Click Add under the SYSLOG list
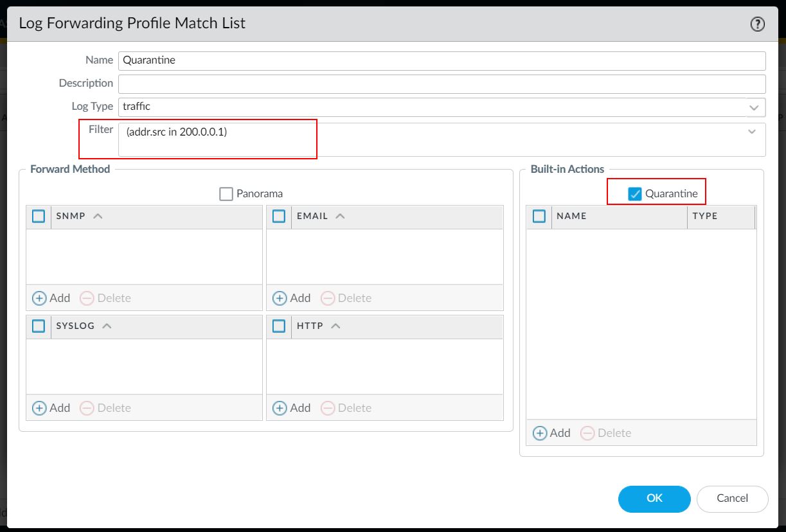 (x=51, y=408)
